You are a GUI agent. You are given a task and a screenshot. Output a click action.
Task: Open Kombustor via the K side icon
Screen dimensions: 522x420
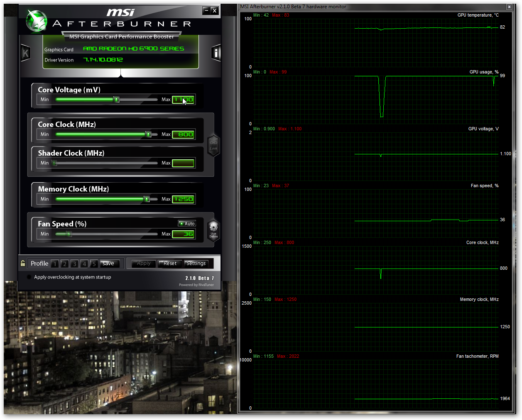(x=26, y=53)
